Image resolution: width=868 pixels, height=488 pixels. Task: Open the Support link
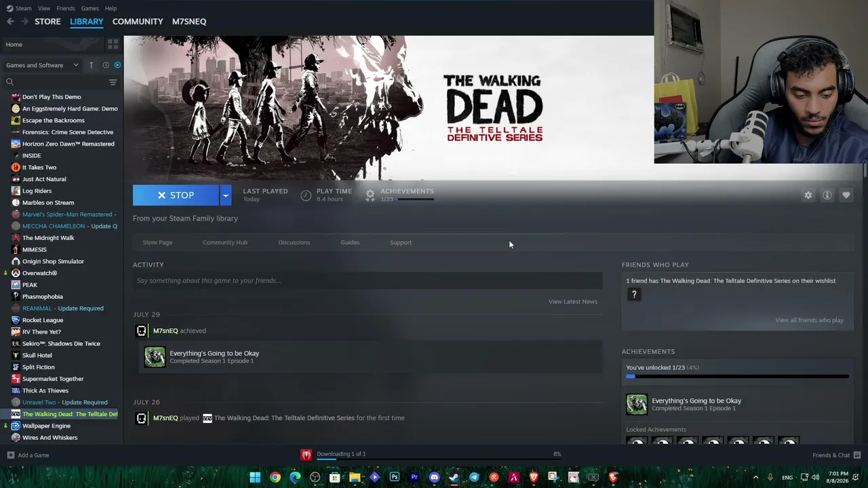pos(401,243)
